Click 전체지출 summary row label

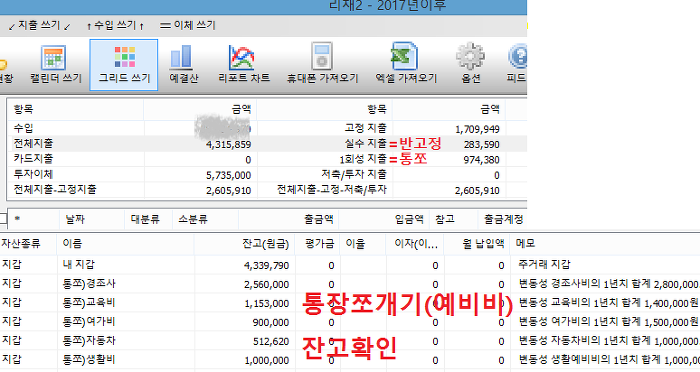click(33, 143)
